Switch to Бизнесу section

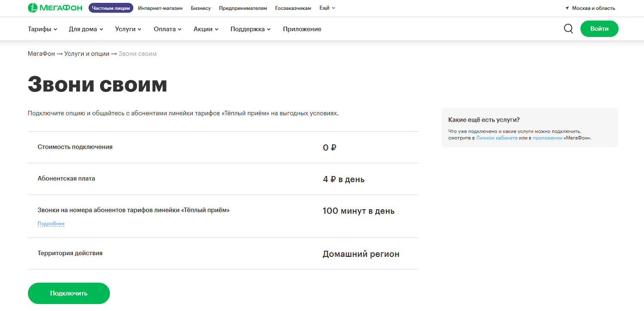pyautogui.click(x=201, y=8)
